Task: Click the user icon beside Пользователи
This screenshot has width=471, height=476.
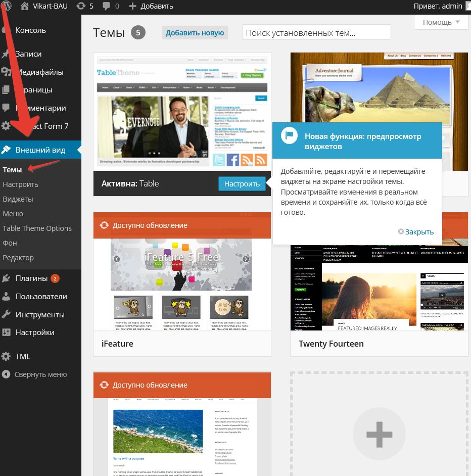Action: point(6,296)
